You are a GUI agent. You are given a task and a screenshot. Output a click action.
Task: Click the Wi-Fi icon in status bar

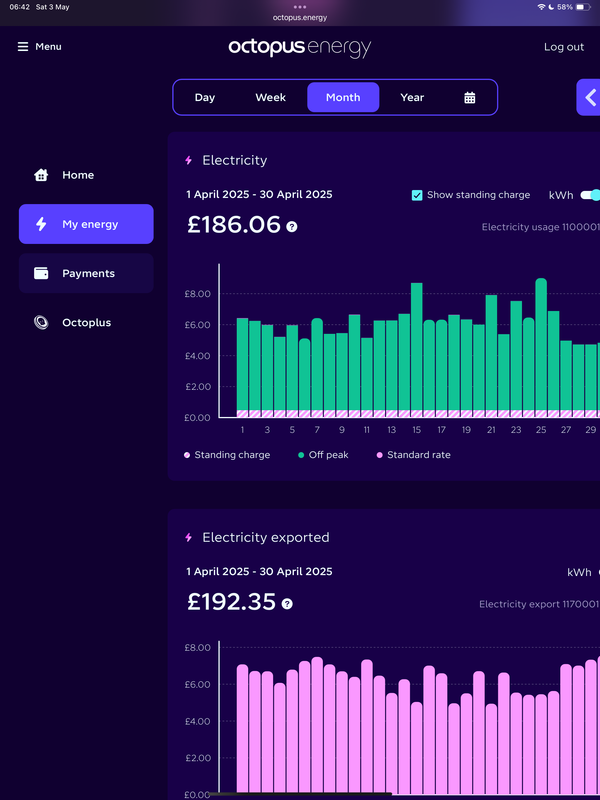click(x=541, y=7)
